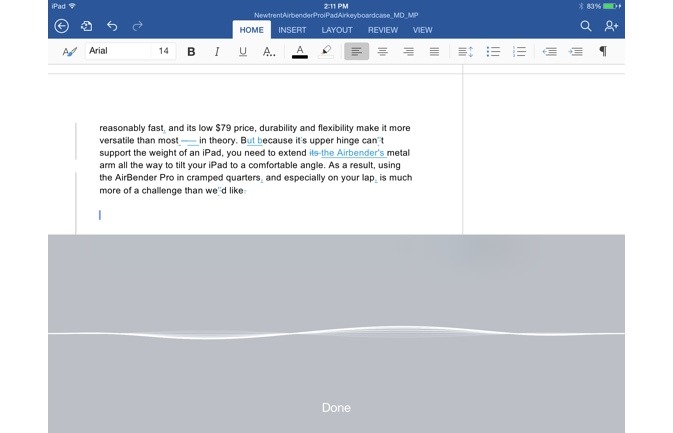673x433 pixels.
Task: Tap the Wi-Fi indicator in status bar
Action: [x=72, y=6]
